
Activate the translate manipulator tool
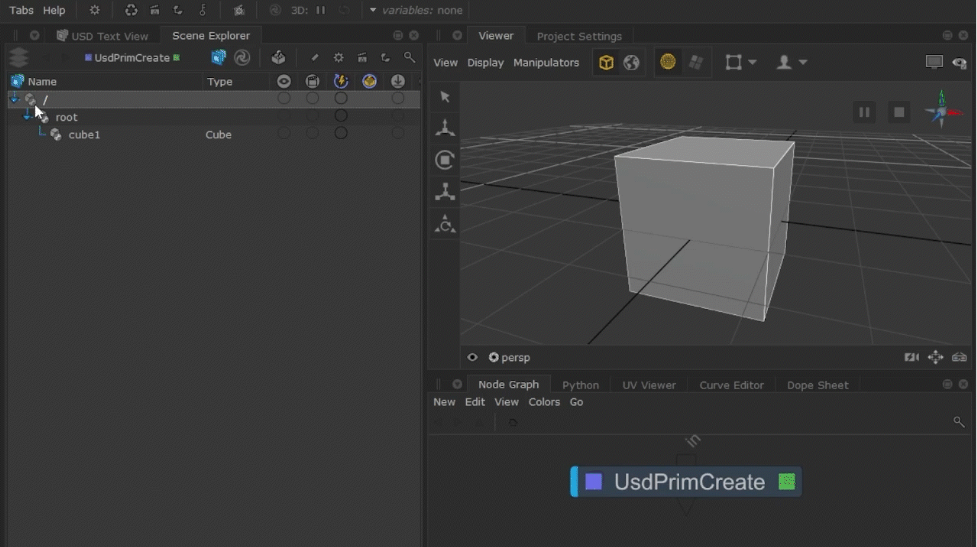point(445,128)
